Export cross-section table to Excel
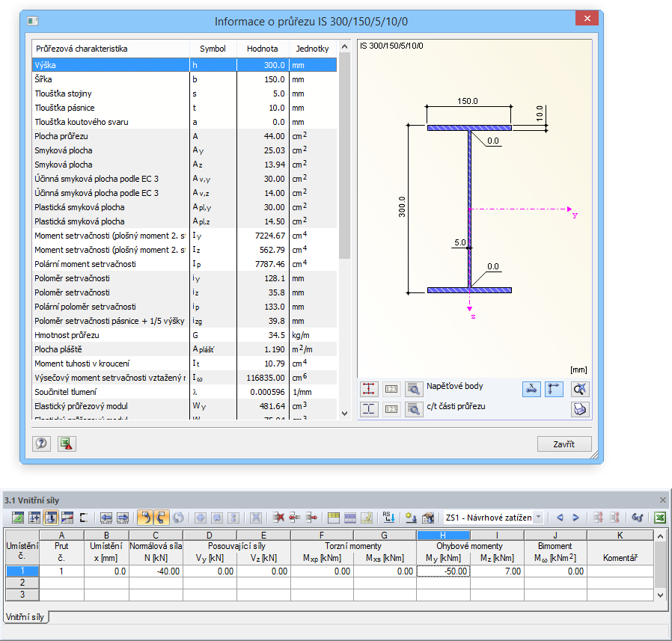This screenshot has height=641, width=672. coord(67,444)
